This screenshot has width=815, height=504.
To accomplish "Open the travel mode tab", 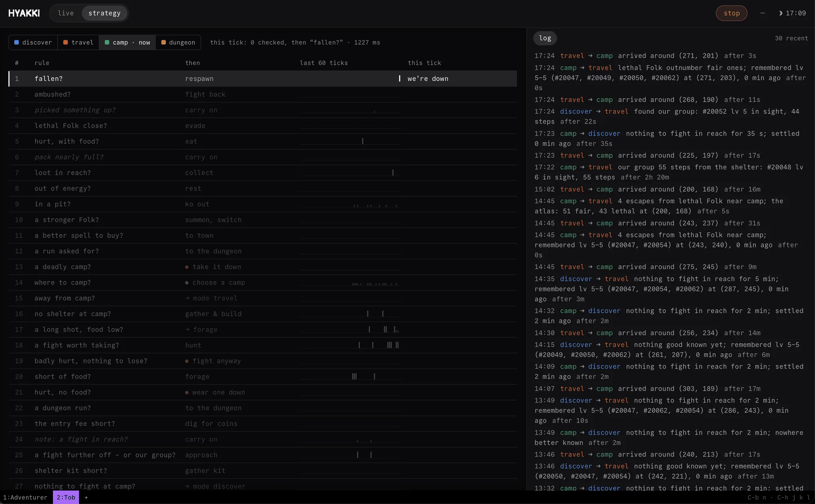I will click(x=78, y=42).
